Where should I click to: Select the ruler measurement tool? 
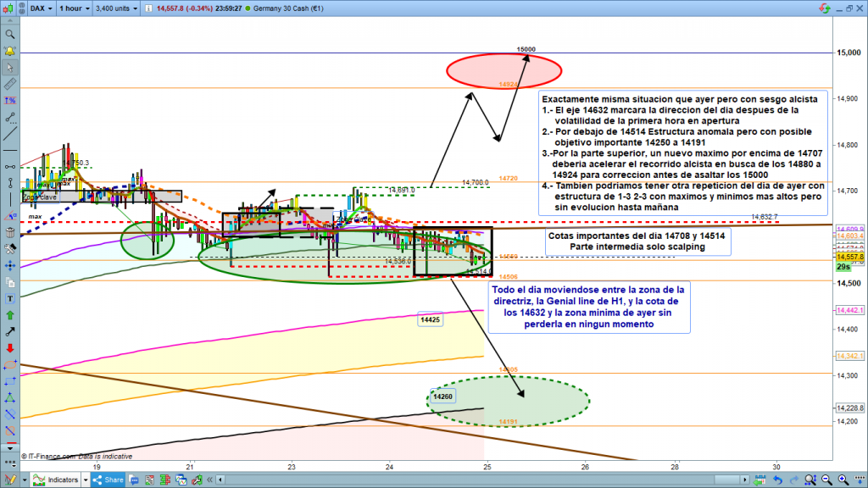[x=10, y=86]
